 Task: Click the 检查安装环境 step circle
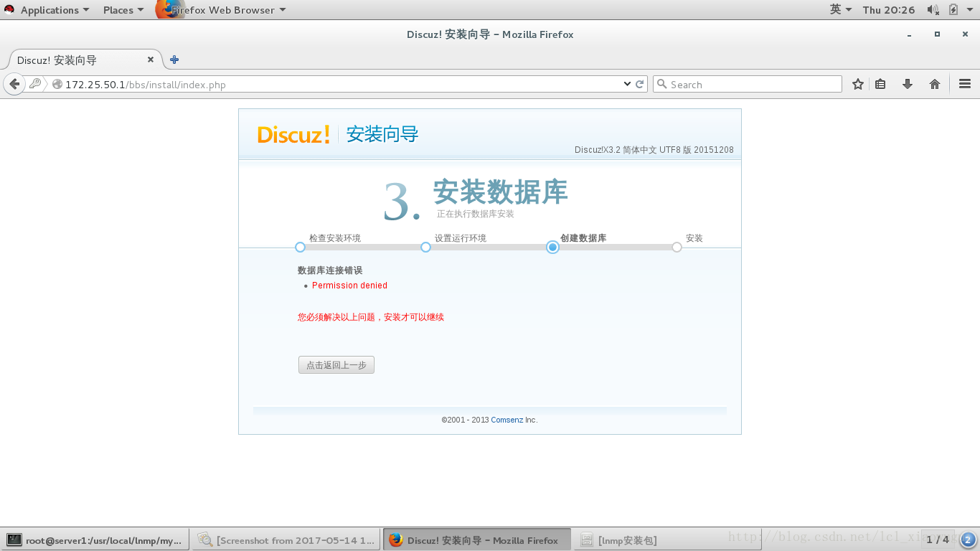(x=300, y=247)
